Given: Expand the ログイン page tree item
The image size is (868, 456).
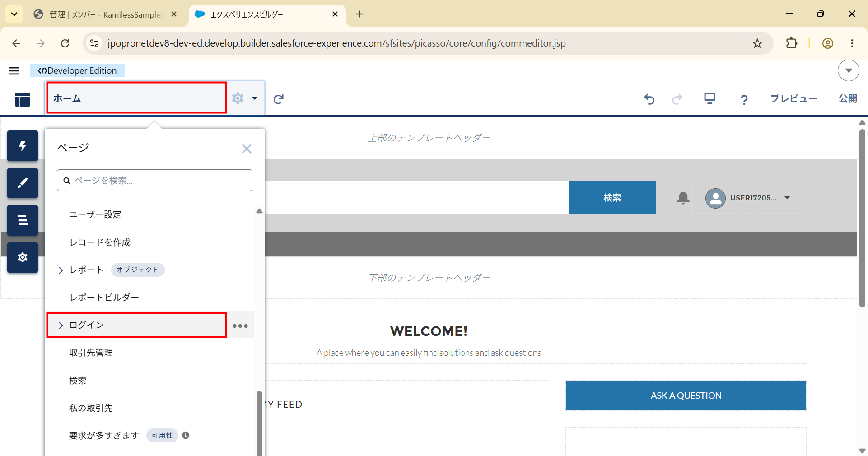Looking at the screenshot, I should pos(61,326).
